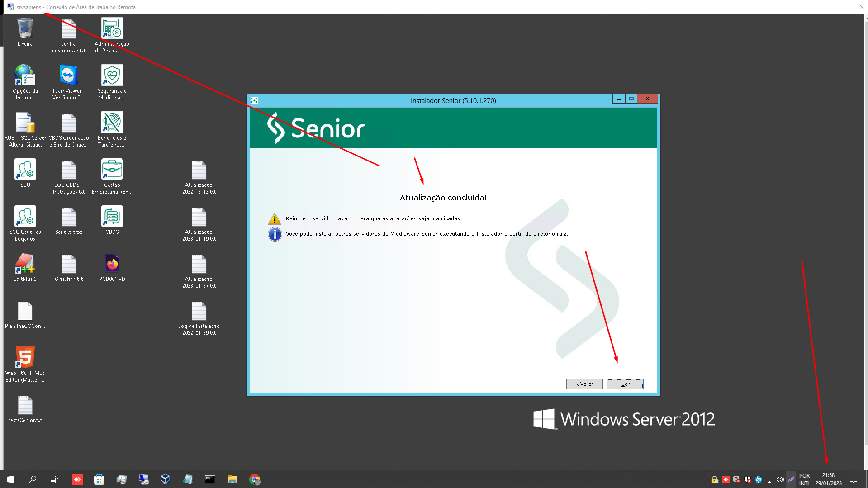Click 'Reinicie o servidor Java EE' message
The image size is (868, 488).
point(374,218)
